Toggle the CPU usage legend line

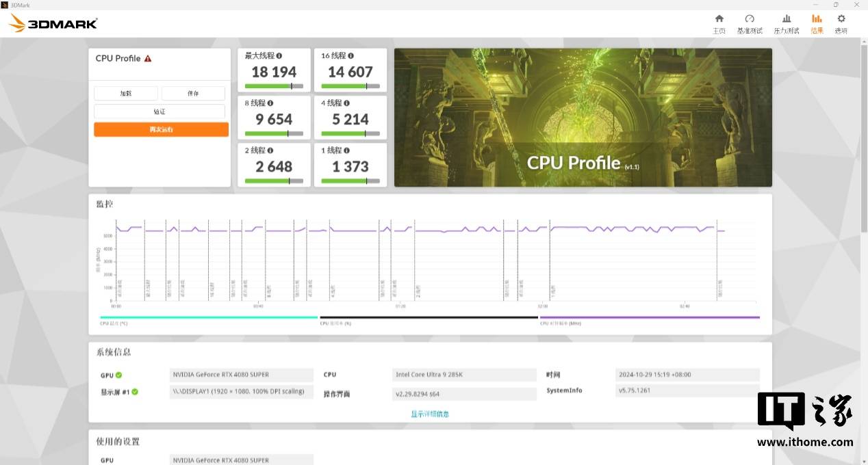[429, 317]
